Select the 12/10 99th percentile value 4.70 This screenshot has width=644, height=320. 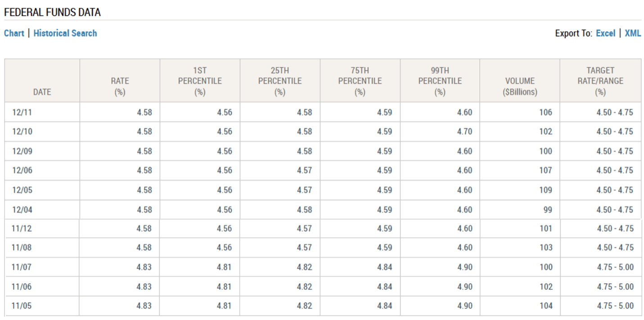tap(464, 132)
